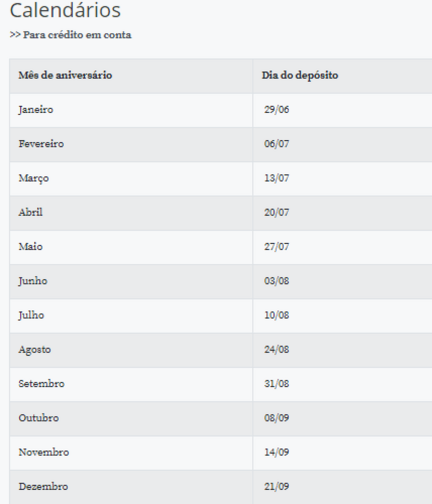Click the Julho month cell
The image size is (432, 504).
(31, 315)
